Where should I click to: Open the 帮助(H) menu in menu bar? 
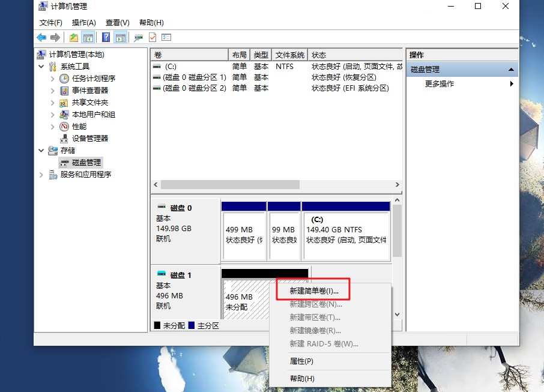pyautogui.click(x=151, y=23)
